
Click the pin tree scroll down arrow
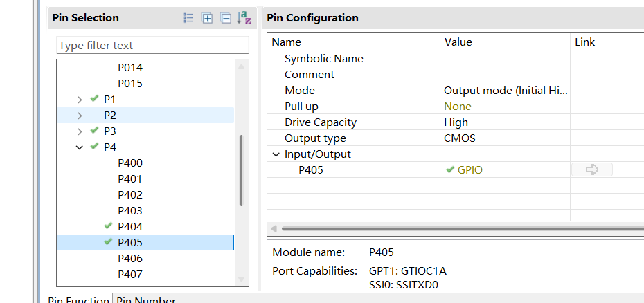[x=242, y=279]
